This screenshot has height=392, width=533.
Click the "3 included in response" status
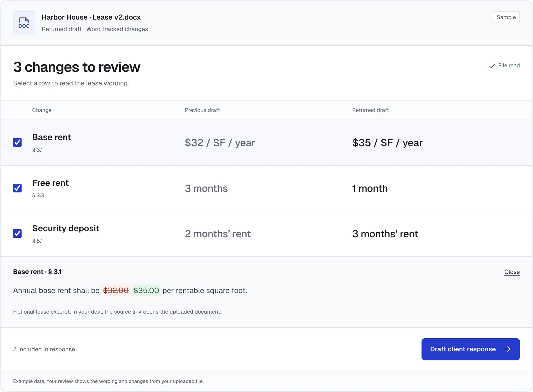pyautogui.click(x=44, y=349)
